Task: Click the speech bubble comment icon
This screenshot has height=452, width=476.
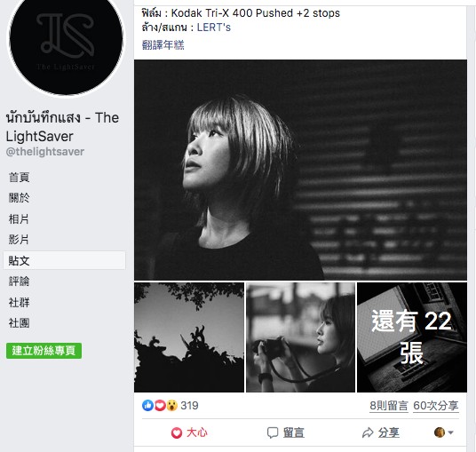Action: tap(273, 432)
